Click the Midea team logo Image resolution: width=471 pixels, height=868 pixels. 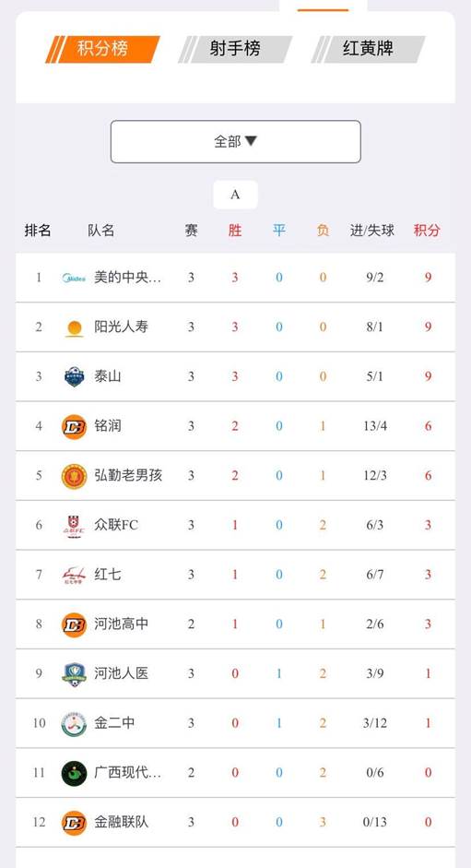point(74,278)
